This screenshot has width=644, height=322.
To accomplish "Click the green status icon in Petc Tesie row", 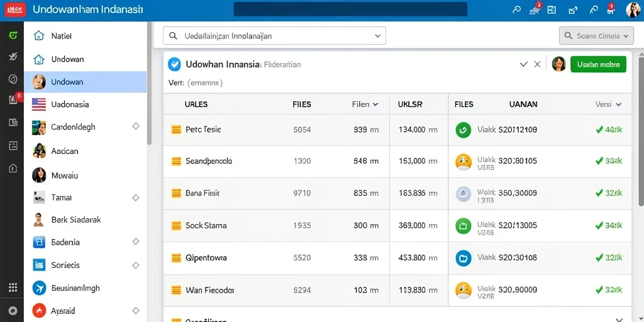I will pyautogui.click(x=464, y=130).
